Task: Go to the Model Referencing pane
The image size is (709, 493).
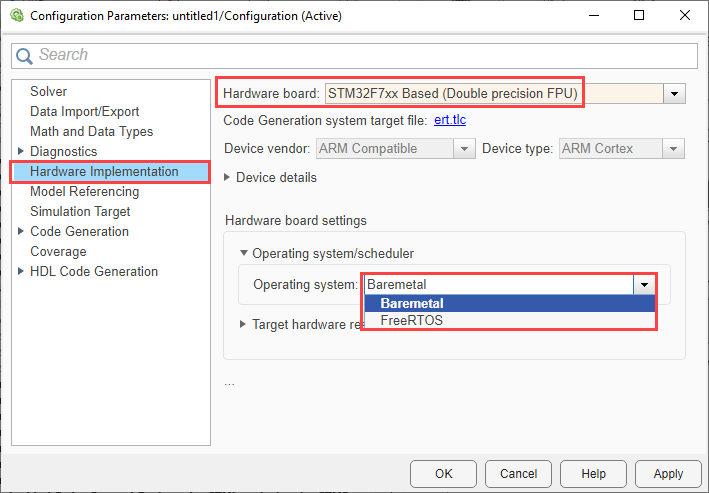Action: [x=85, y=191]
